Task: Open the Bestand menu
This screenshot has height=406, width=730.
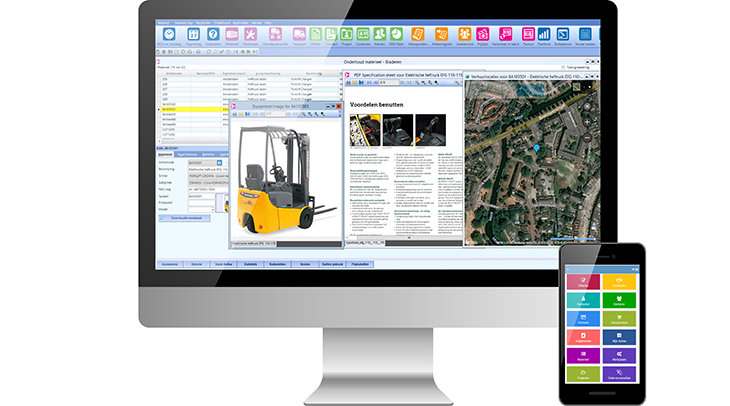Action: click(x=163, y=22)
